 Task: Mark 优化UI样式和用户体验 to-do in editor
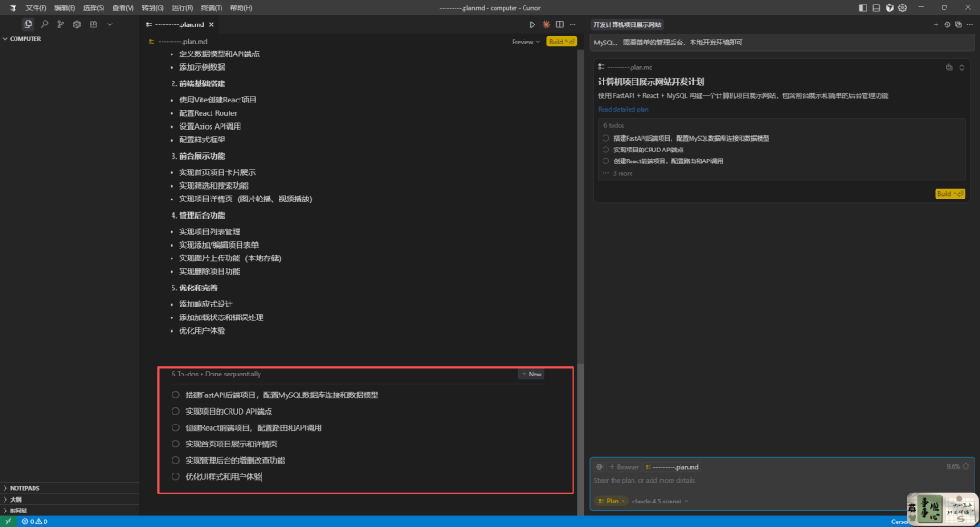176,476
